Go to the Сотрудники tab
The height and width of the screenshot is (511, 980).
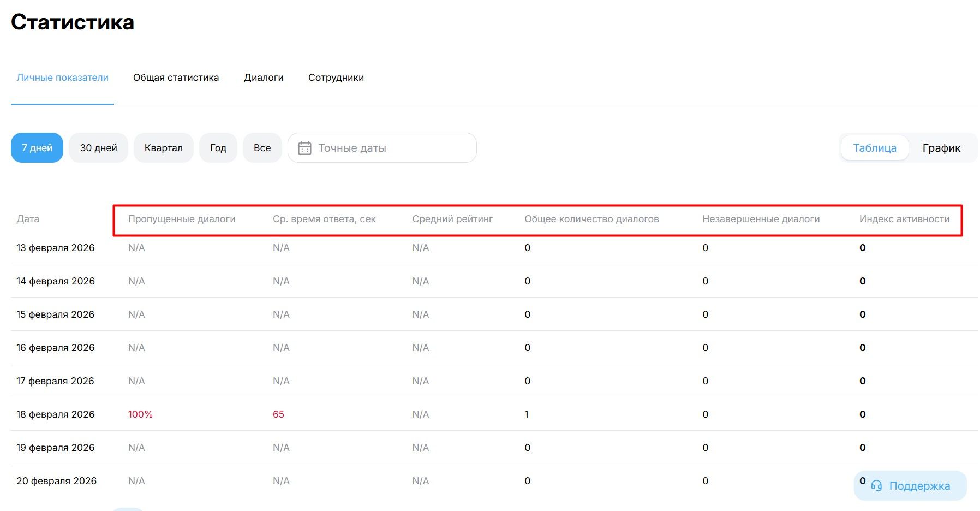pyautogui.click(x=336, y=78)
